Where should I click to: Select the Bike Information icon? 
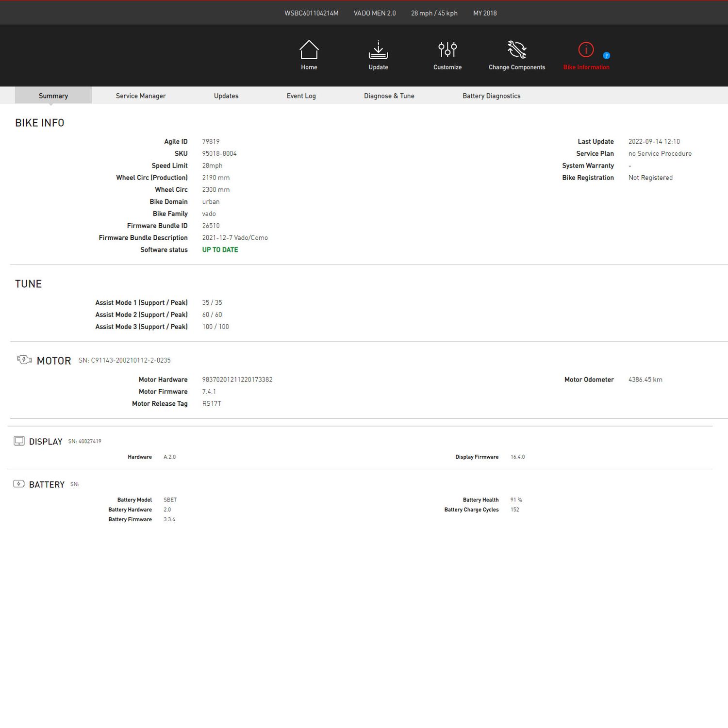pyautogui.click(x=586, y=50)
